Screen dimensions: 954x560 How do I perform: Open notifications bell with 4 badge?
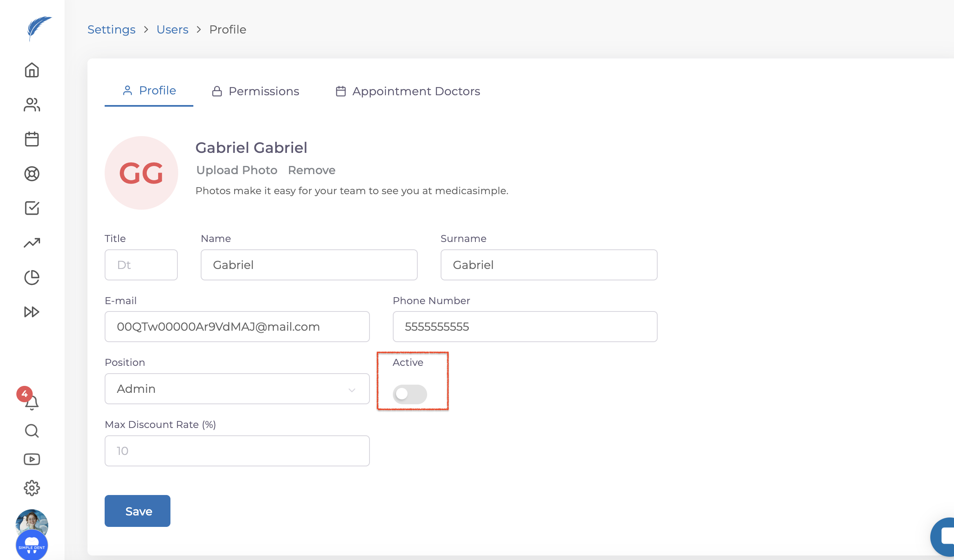pyautogui.click(x=31, y=402)
